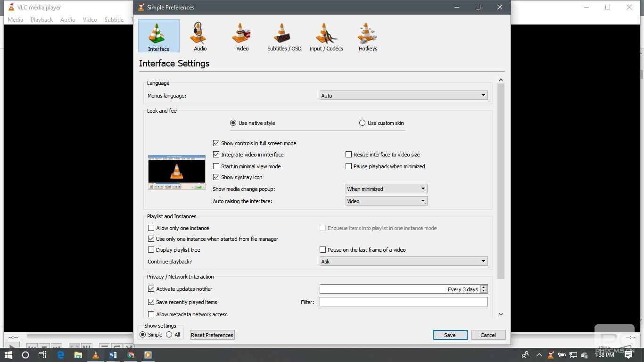Image resolution: width=644 pixels, height=362 pixels.
Task: Save the preferences
Action: pyautogui.click(x=450, y=335)
